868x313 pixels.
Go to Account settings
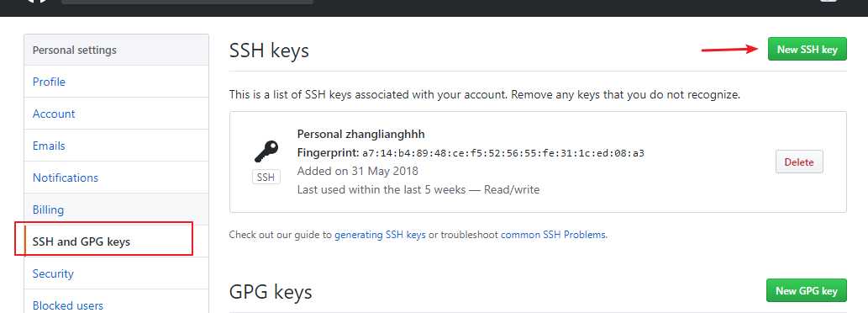coord(54,114)
